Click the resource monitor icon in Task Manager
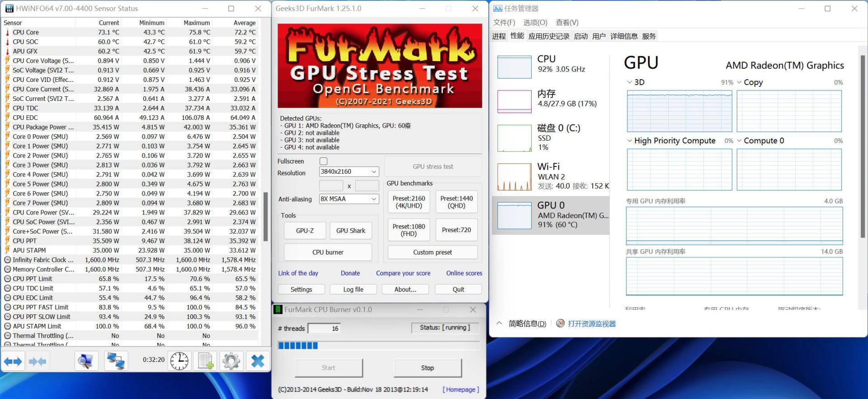Viewport: 868px width, 399px height. point(561,323)
